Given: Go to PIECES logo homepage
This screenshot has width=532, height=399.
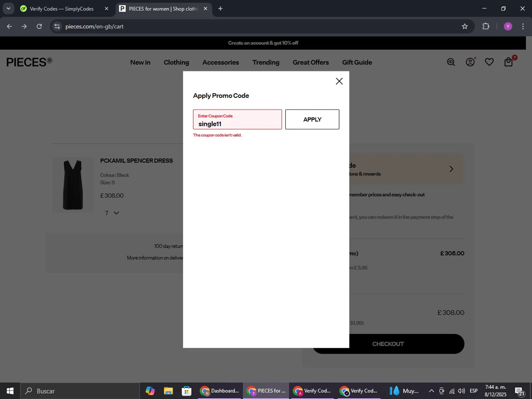Looking at the screenshot, I should click(x=29, y=62).
